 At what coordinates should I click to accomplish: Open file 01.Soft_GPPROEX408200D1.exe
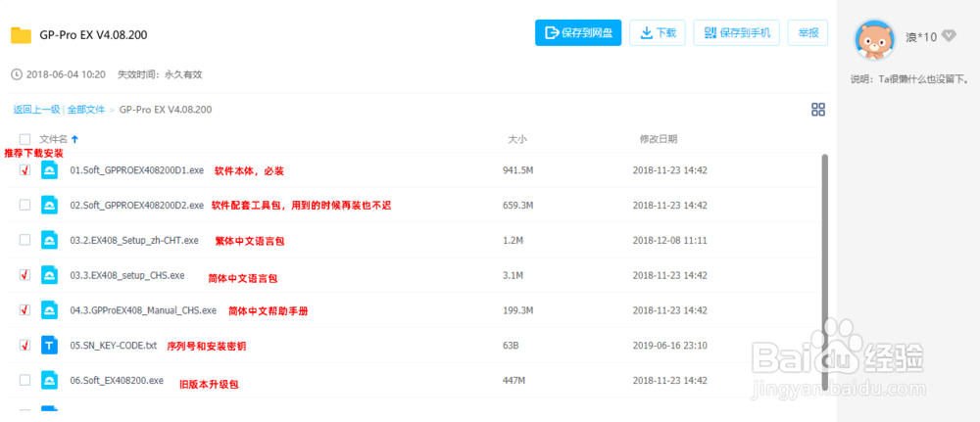137,169
